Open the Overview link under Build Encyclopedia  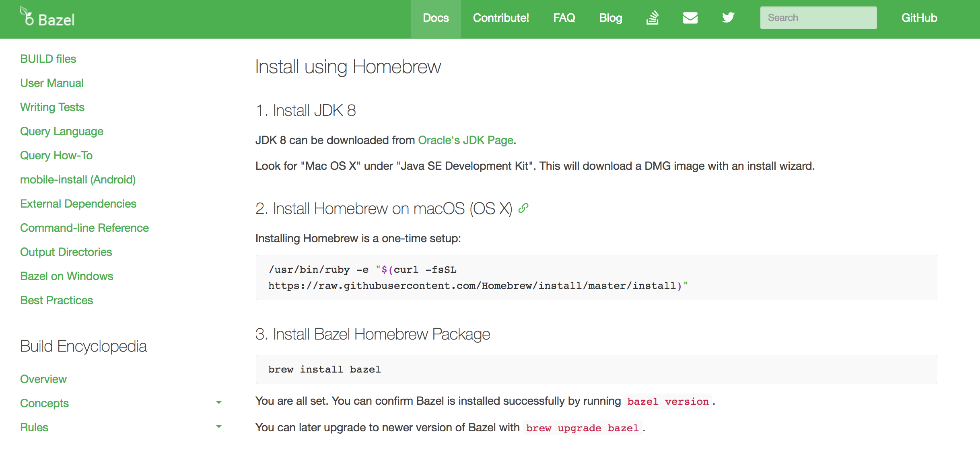coord(43,379)
